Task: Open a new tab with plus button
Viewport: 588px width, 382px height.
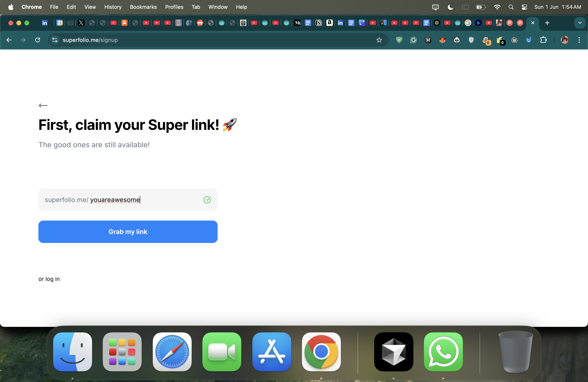Action: pyautogui.click(x=547, y=23)
